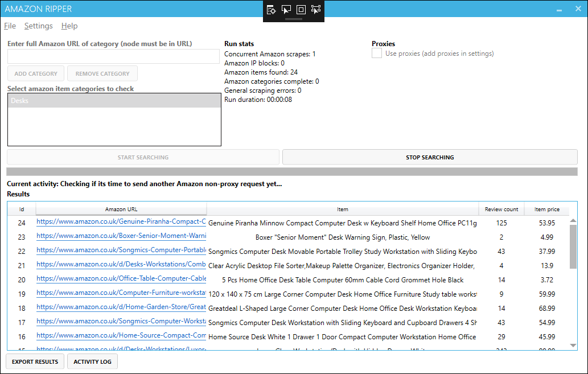The image size is (588, 374).
Task: Open the Desks-Workstations/Comb Amazon link
Action: [121, 264]
